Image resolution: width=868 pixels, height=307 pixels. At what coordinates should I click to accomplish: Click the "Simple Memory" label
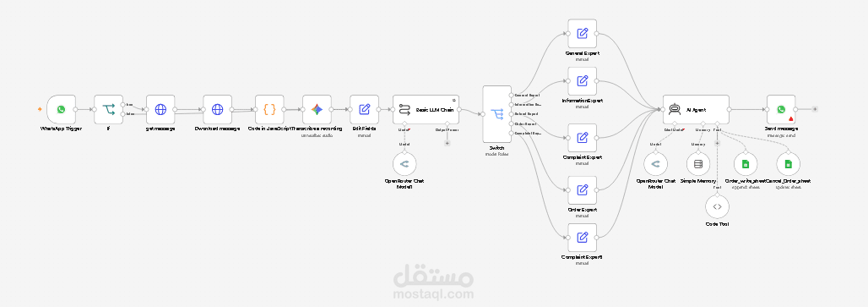[698, 181]
